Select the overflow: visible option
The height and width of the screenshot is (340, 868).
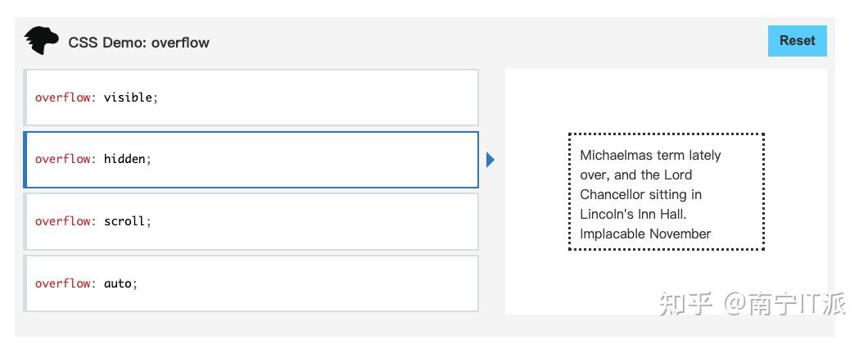pyautogui.click(x=251, y=97)
